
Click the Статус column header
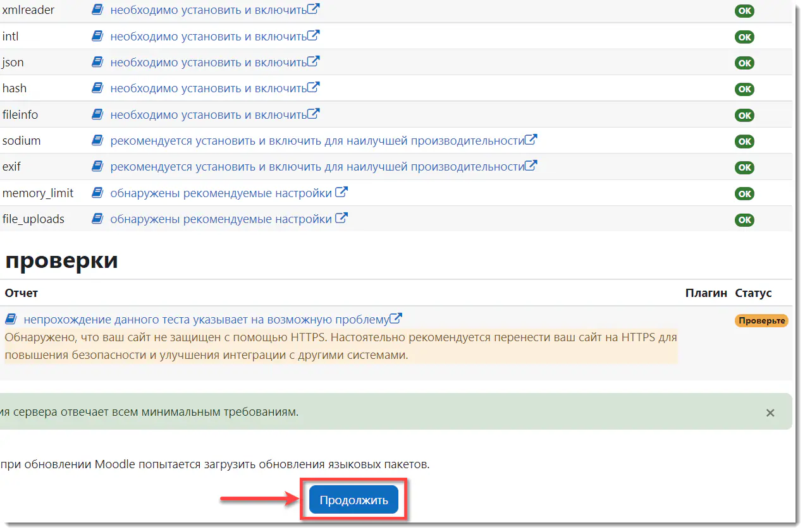[x=753, y=293]
